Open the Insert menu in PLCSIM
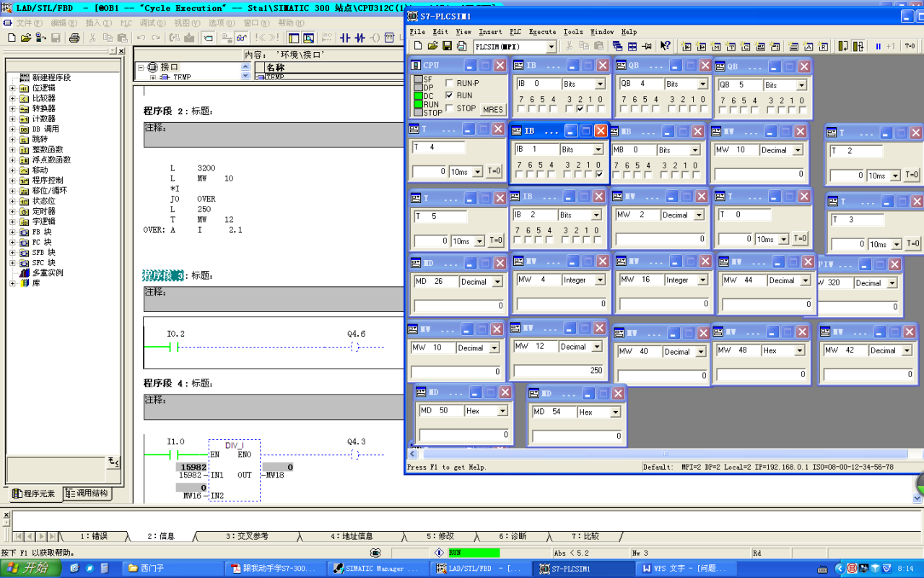The height and width of the screenshot is (578, 924). pyautogui.click(x=490, y=32)
